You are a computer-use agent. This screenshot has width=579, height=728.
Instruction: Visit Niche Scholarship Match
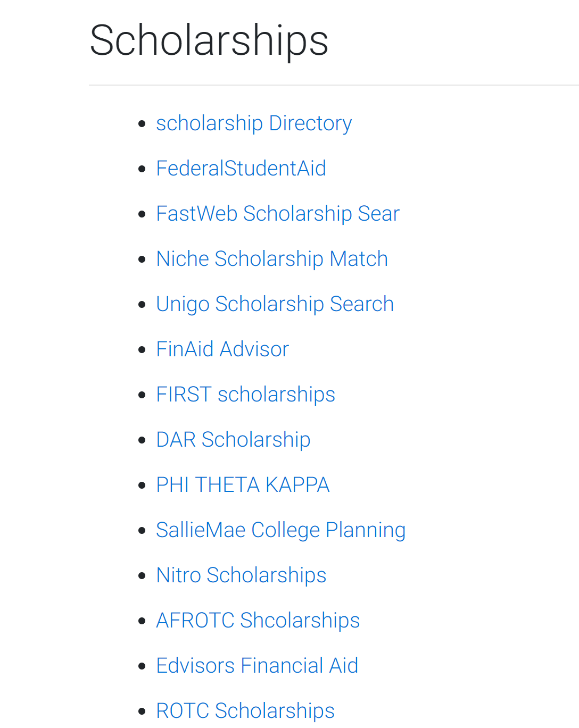(272, 259)
